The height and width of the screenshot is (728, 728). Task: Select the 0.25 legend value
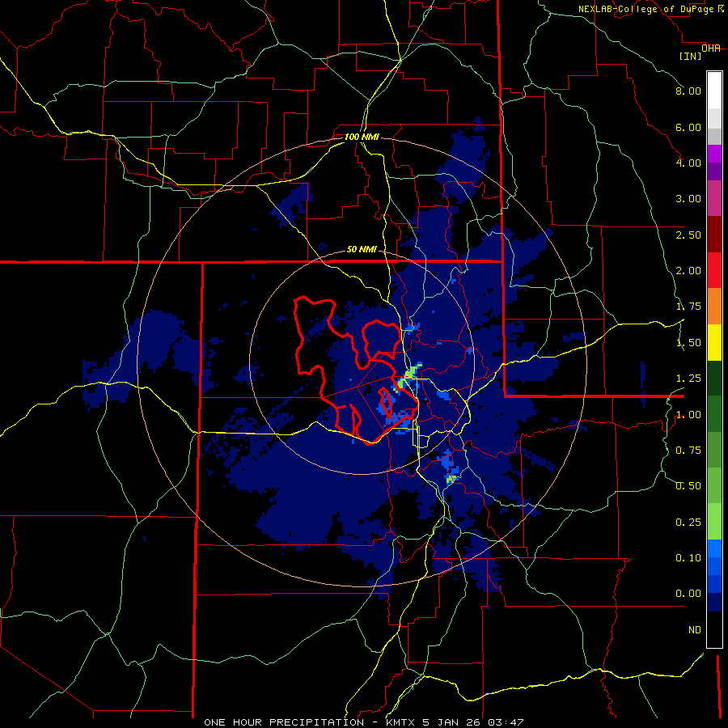coord(688,523)
